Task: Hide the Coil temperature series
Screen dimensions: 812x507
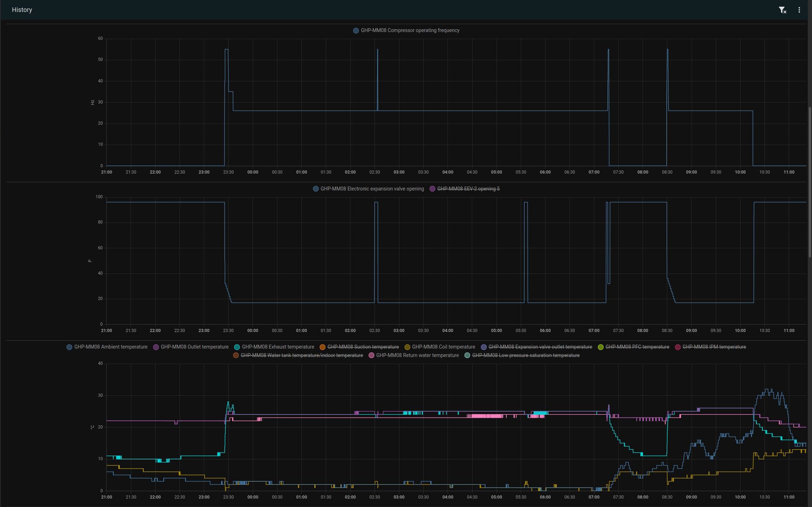Action: click(x=443, y=347)
